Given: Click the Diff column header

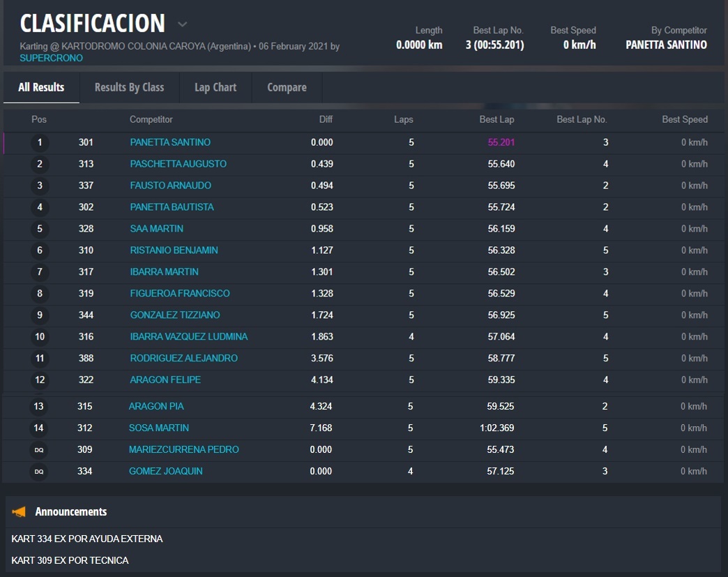Looking at the screenshot, I should pos(326,119).
